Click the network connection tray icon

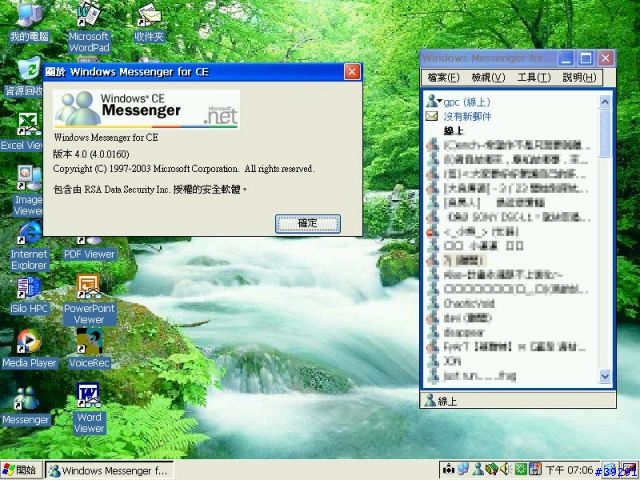click(x=449, y=470)
